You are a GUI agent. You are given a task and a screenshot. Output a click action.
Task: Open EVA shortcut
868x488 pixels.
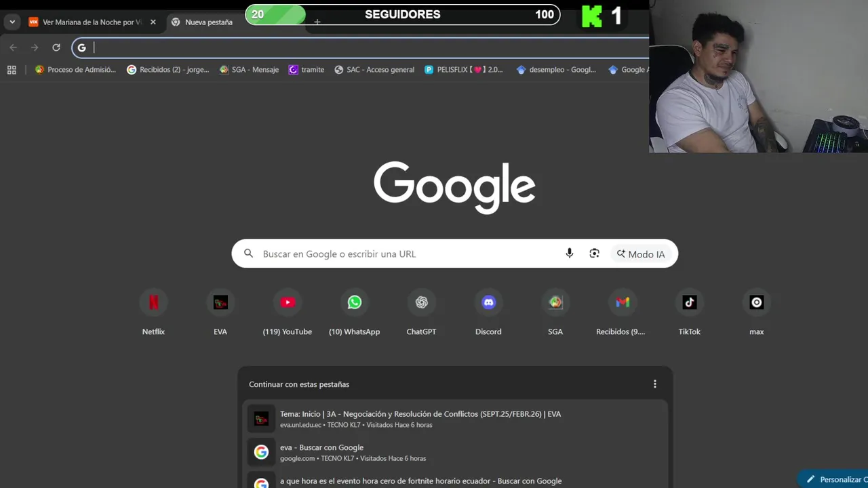pyautogui.click(x=220, y=312)
